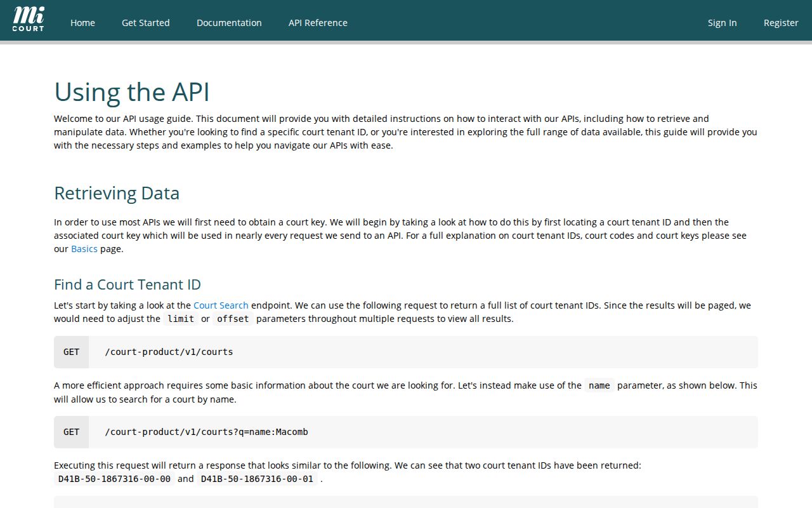
Task: Click the name:Macomb request path
Action: click(x=206, y=432)
